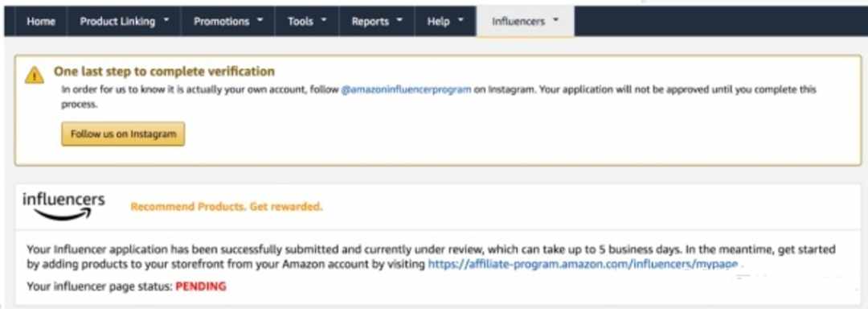The width and height of the screenshot is (868, 309).
Task: Expand the Reports dropdown arrow
Action: (x=399, y=21)
